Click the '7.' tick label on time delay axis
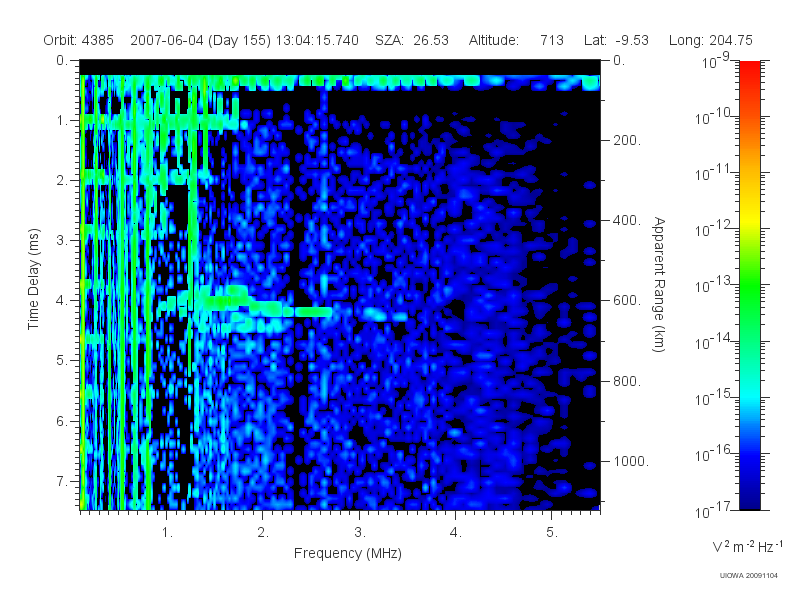 click(x=62, y=481)
